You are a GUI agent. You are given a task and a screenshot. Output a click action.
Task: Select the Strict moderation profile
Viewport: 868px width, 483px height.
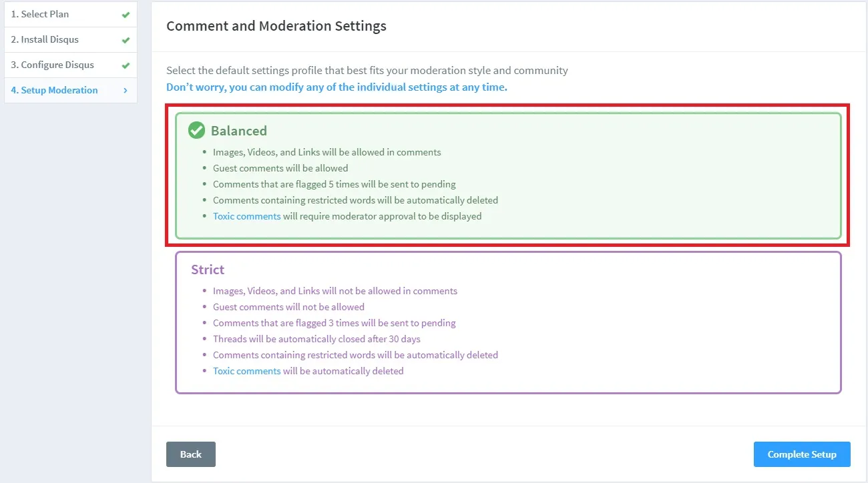tap(510, 322)
